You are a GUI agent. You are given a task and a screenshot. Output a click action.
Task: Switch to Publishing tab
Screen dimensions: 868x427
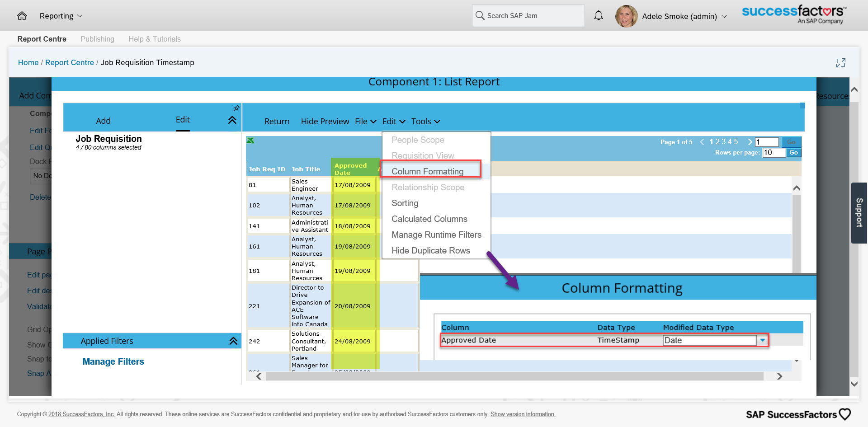97,39
